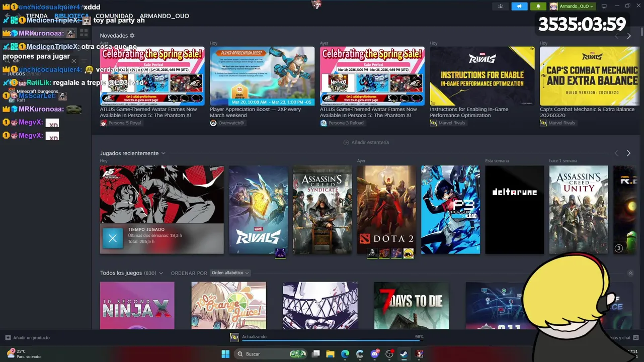Click the blue megaphone announcements icon
The height and width of the screenshot is (362, 644).
(x=519, y=6)
